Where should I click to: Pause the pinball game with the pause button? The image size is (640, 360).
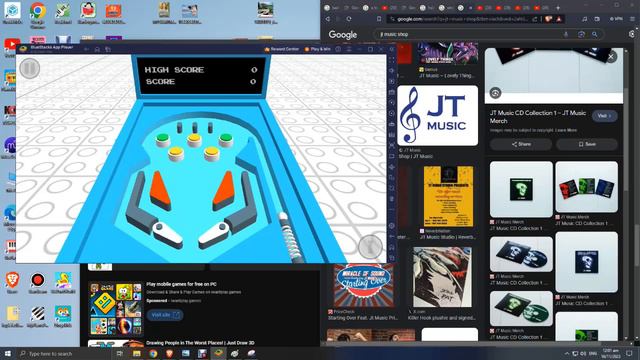tap(29, 69)
